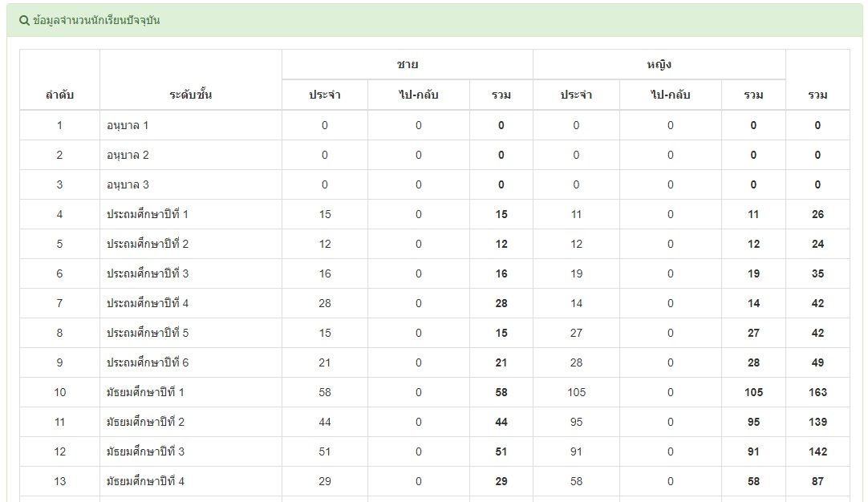Screen dimensions: 868x502
Task: Click the rightmost รวม column header
Action: pos(817,95)
